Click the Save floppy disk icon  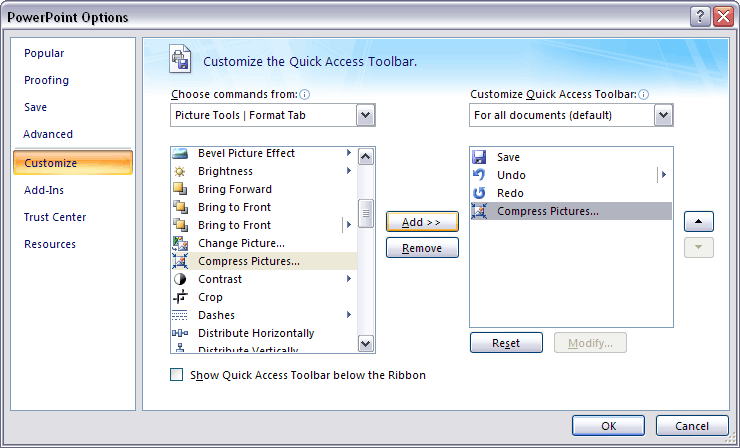coord(479,157)
